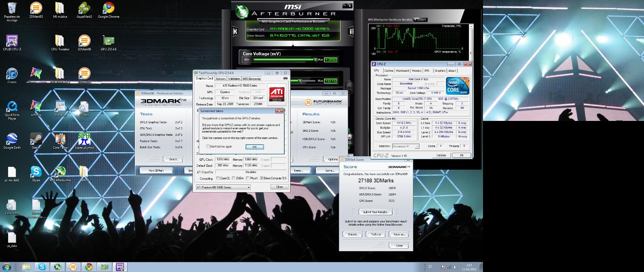Click Run 3DMark button
Screen dimensions: 644x272
pos(156,170)
